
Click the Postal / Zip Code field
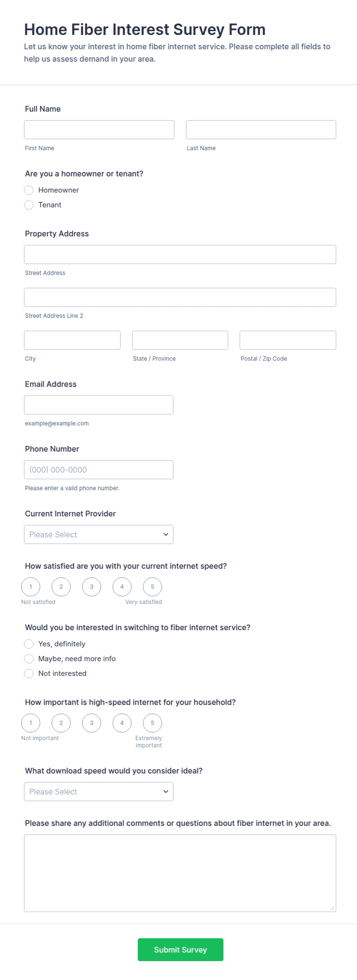(288, 340)
